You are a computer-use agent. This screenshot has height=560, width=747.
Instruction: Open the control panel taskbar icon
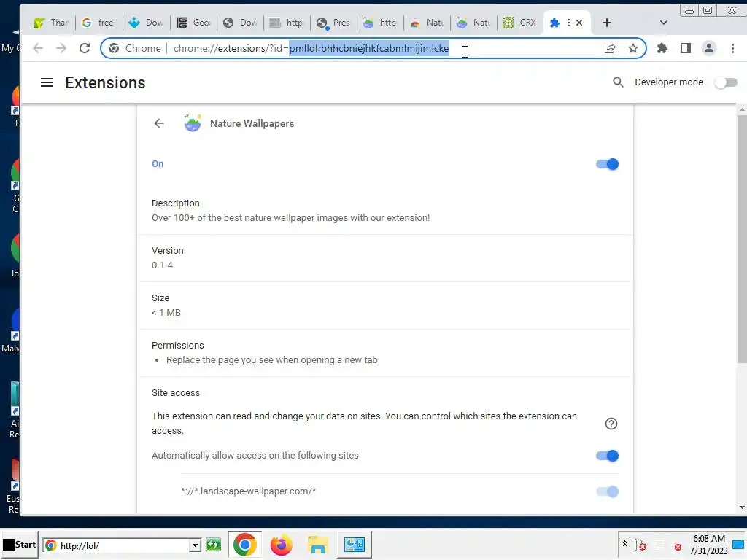coord(355,545)
